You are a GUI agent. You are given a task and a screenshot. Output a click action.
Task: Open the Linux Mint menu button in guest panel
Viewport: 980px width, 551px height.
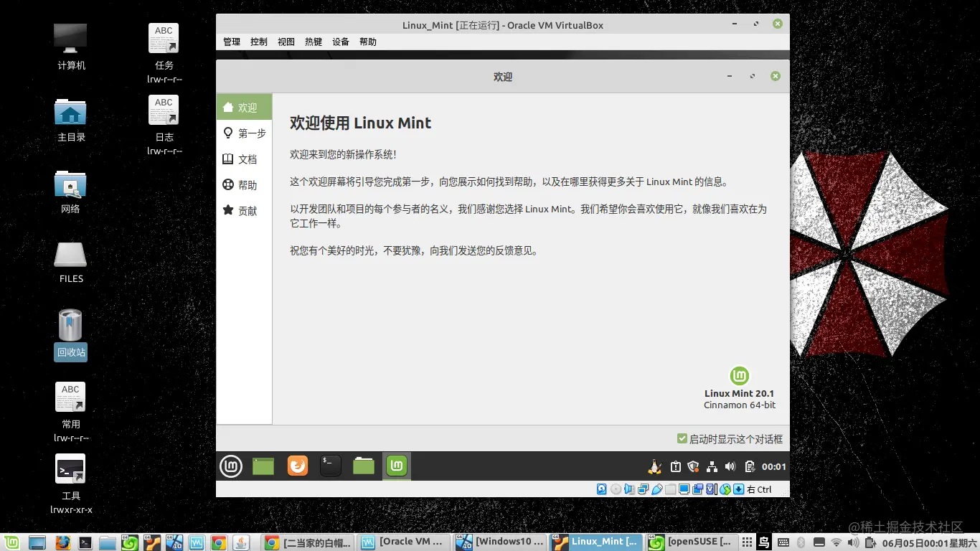tap(231, 466)
